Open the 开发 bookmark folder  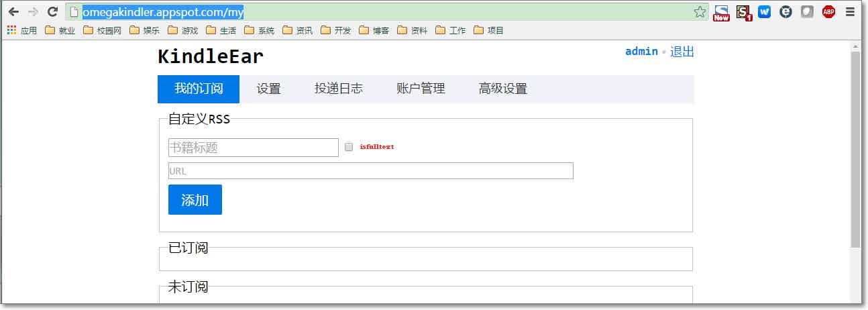tap(336, 30)
